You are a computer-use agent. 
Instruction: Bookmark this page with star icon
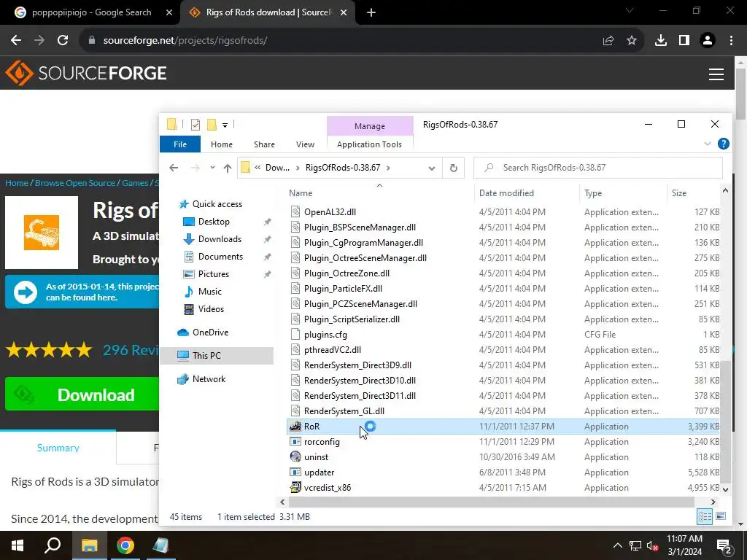632,41
